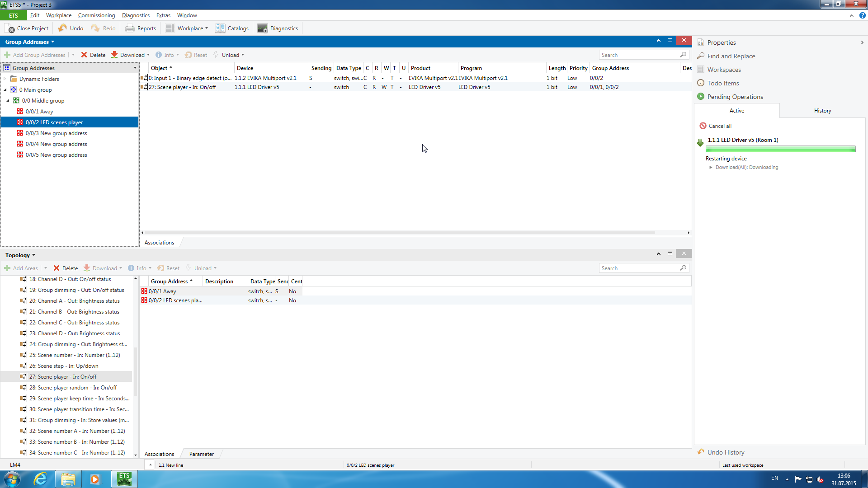
Task: Open the Commissioning menu
Action: click(x=96, y=15)
